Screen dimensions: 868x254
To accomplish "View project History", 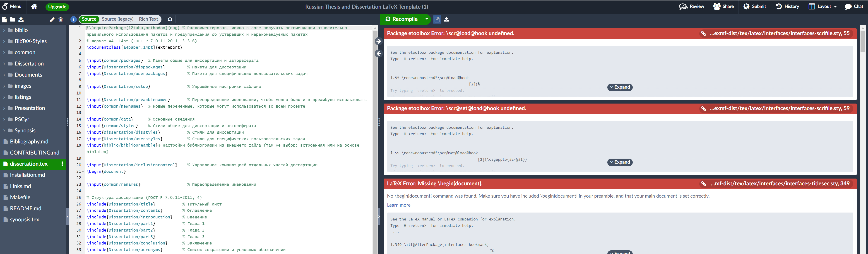I will 787,6.
